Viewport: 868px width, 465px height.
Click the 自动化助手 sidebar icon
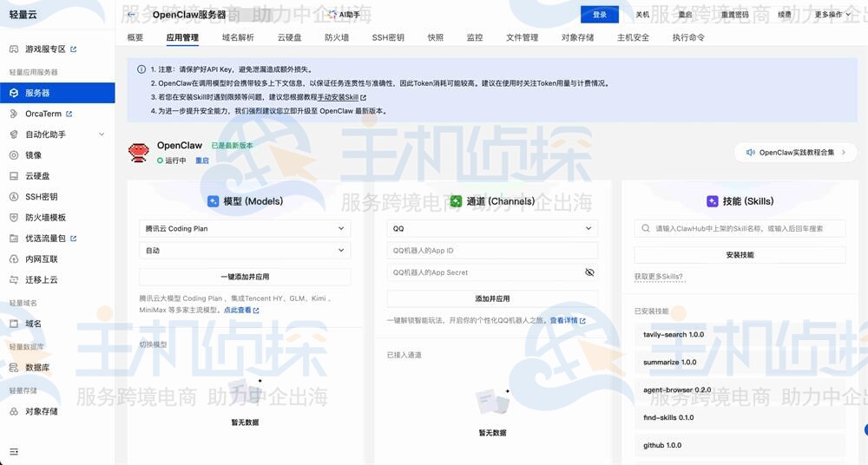click(x=14, y=134)
